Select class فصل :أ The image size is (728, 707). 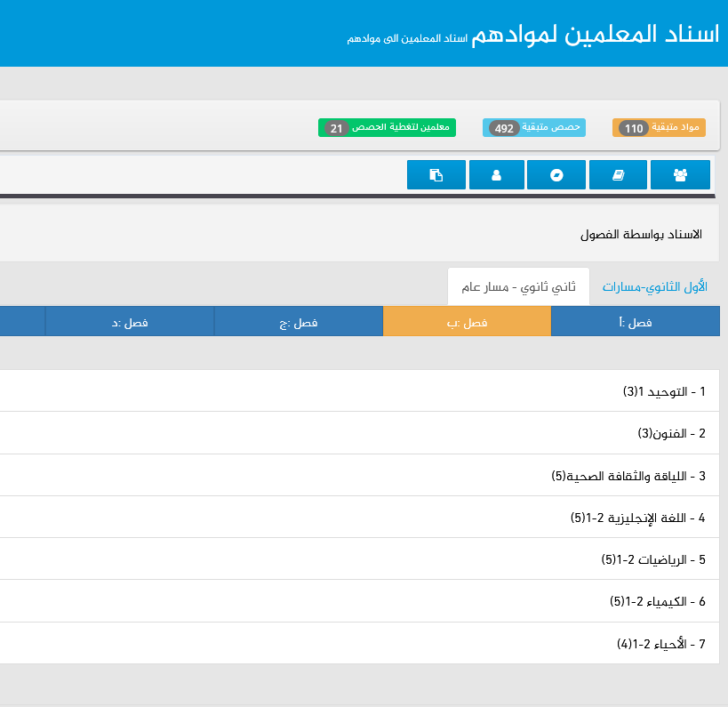point(635,322)
